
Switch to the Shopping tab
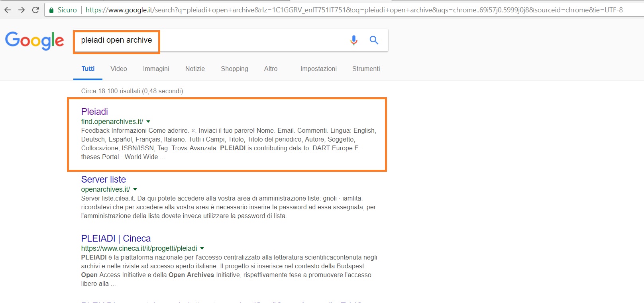pyautogui.click(x=234, y=69)
